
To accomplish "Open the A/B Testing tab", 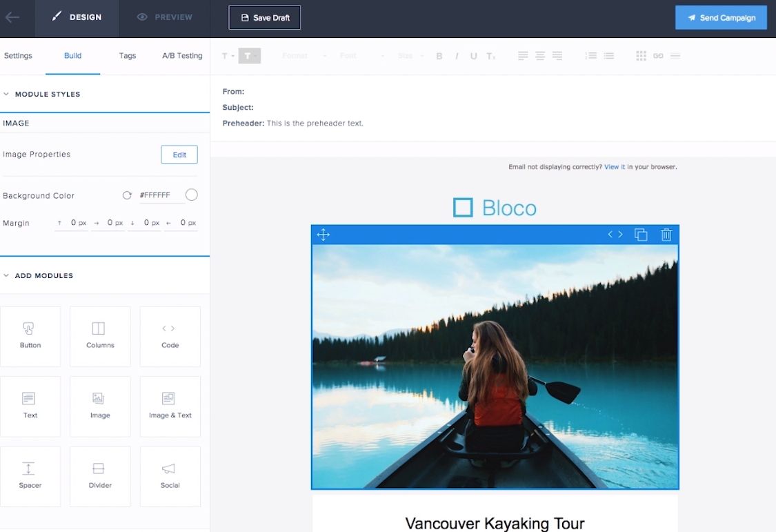I will point(182,56).
